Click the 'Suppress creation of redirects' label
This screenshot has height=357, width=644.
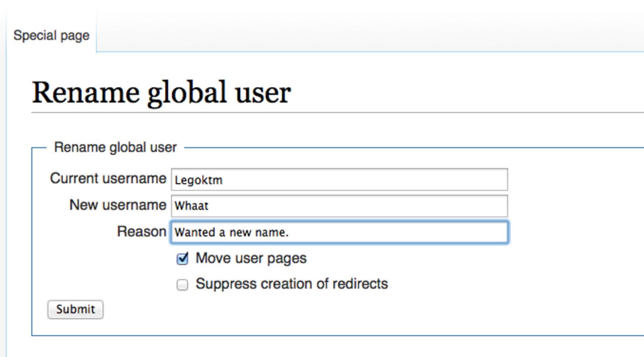pos(291,284)
